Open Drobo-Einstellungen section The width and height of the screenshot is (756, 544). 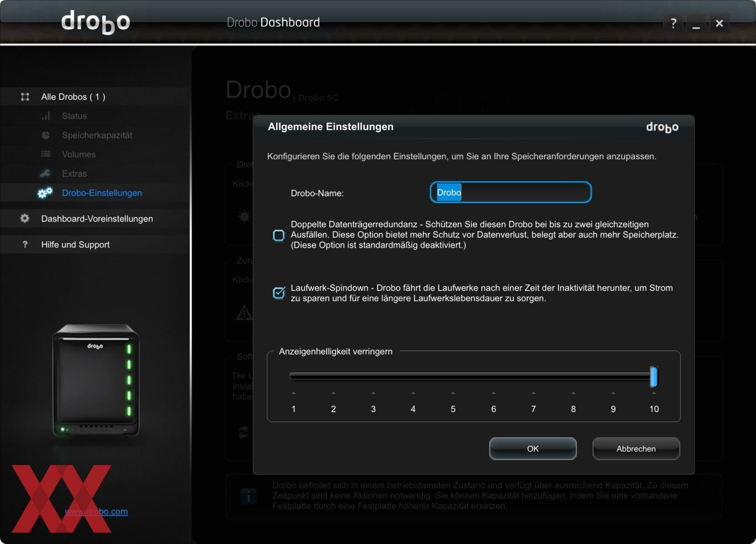coord(102,193)
